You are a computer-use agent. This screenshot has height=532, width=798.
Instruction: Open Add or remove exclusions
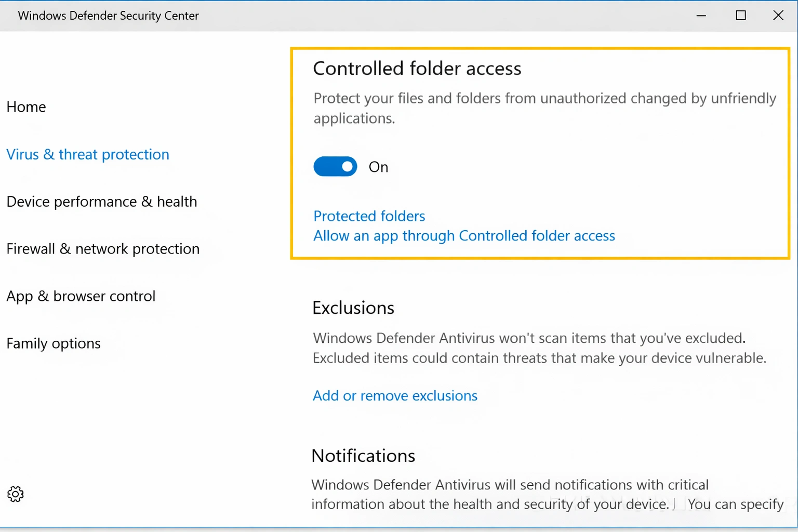click(394, 395)
